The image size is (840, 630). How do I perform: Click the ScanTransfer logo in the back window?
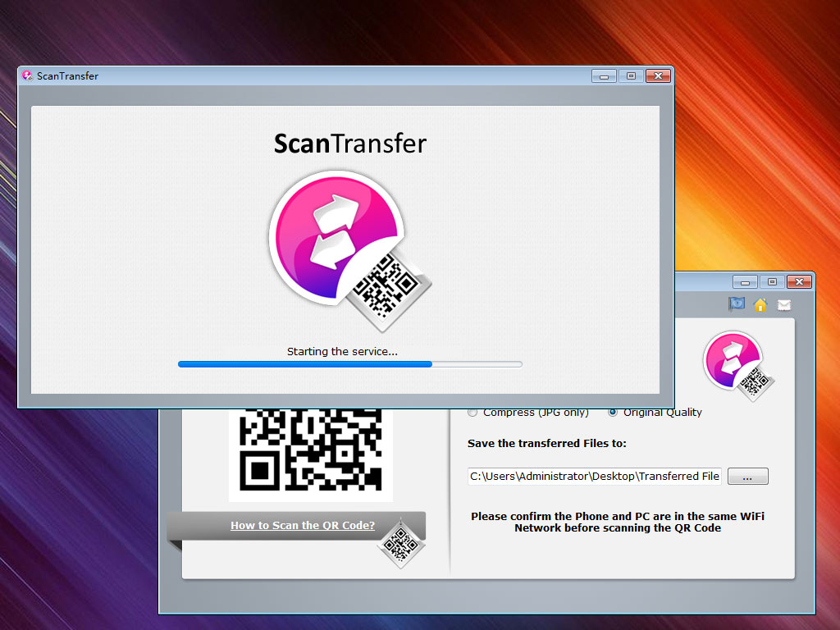tap(739, 367)
